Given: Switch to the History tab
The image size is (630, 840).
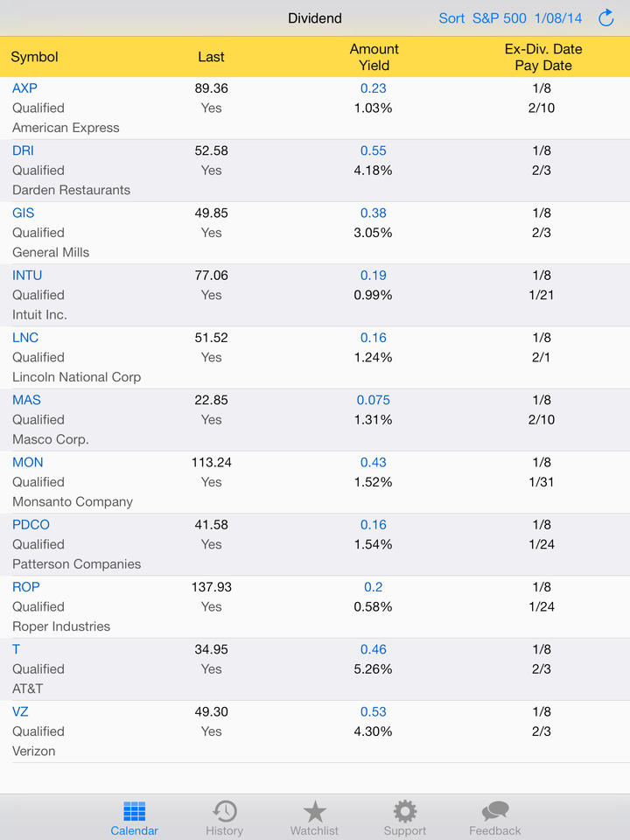Looking at the screenshot, I should click(x=224, y=819).
